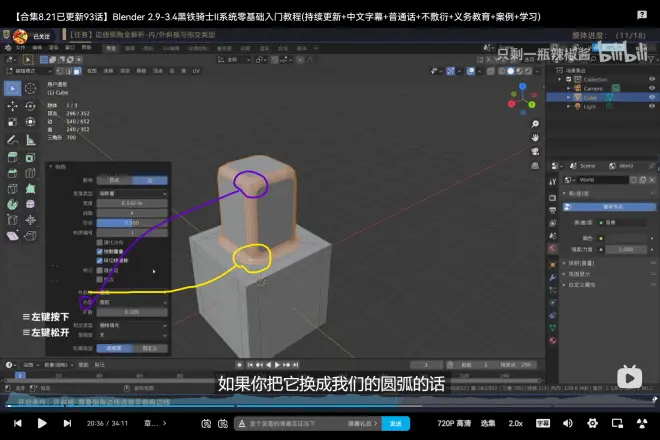
Task: Expand the Cube item in outliner
Action: [x=568, y=97]
